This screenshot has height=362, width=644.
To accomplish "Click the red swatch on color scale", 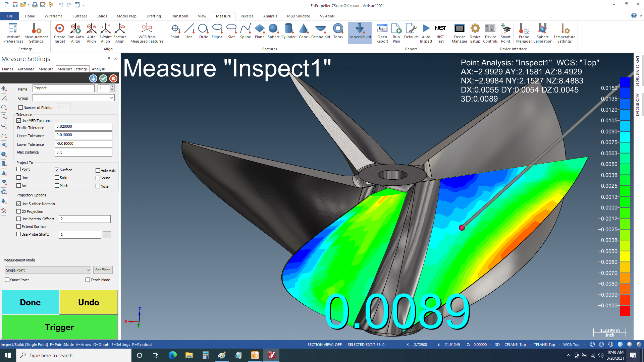I will click(625, 311).
